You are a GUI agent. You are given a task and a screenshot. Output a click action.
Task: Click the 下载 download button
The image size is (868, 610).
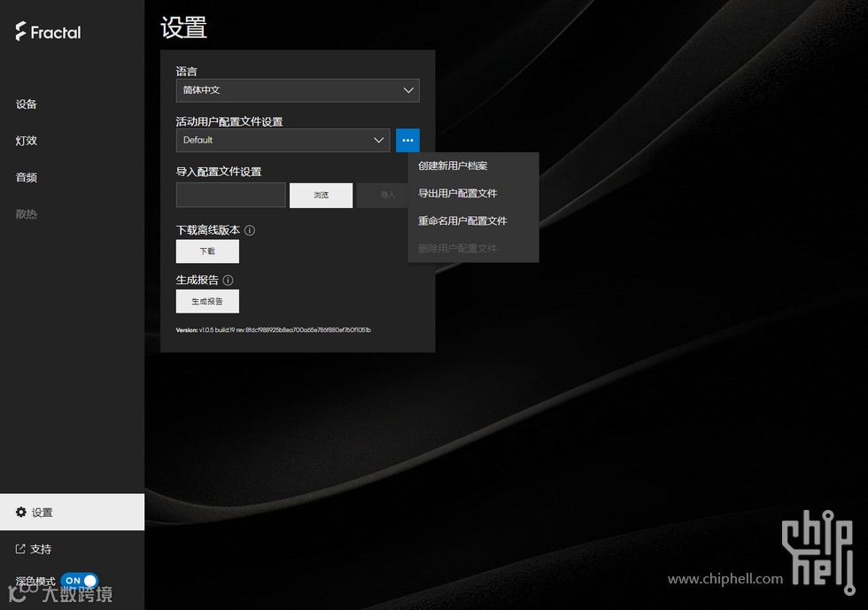[207, 251]
